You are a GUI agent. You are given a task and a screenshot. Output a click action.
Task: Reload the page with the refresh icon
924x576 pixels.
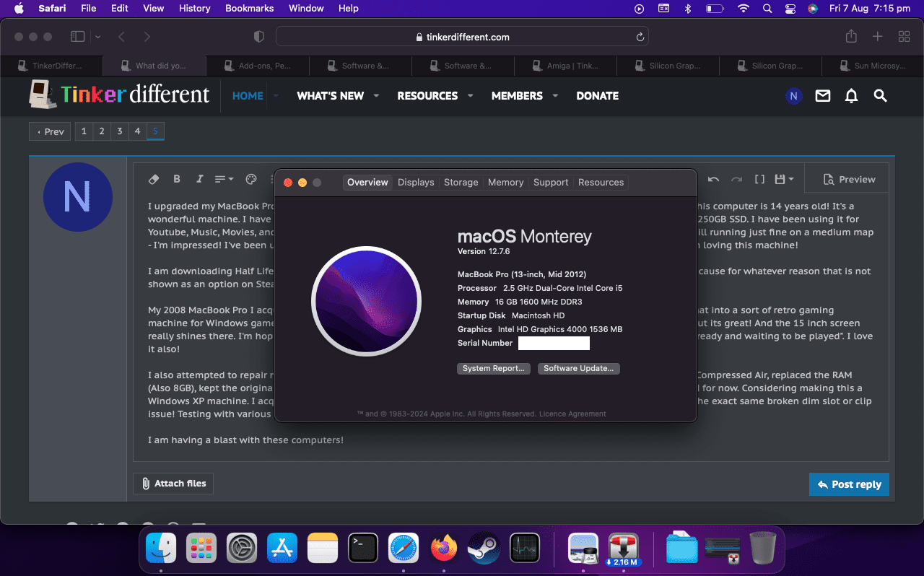(x=640, y=37)
